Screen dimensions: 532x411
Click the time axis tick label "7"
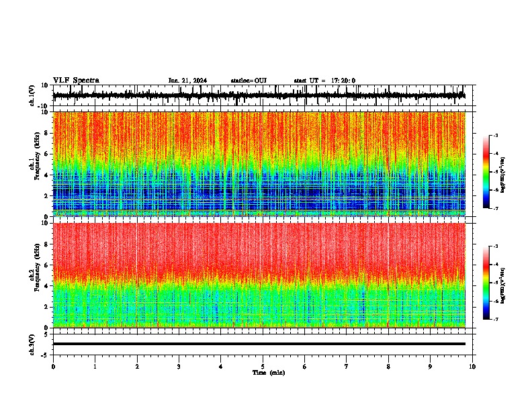347,367
